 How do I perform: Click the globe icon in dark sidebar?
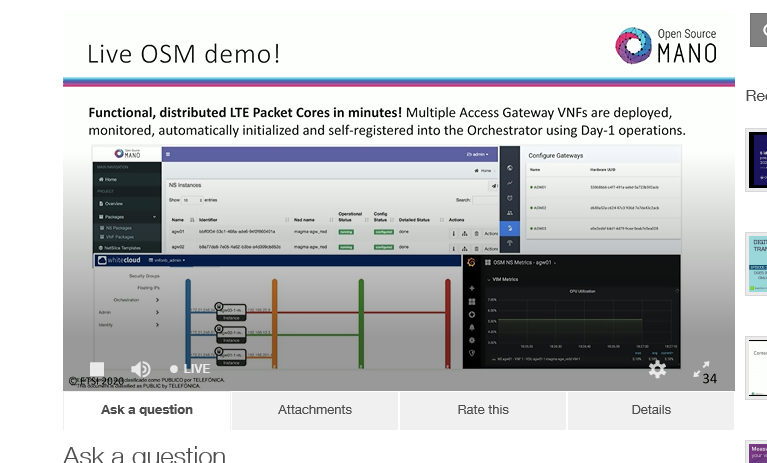510,168
